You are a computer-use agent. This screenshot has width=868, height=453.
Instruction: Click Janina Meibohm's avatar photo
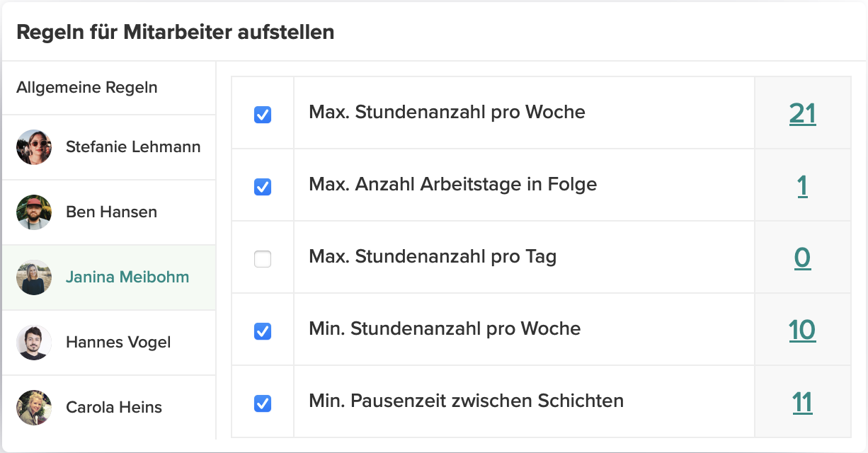pyautogui.click(x=34, y=277)
